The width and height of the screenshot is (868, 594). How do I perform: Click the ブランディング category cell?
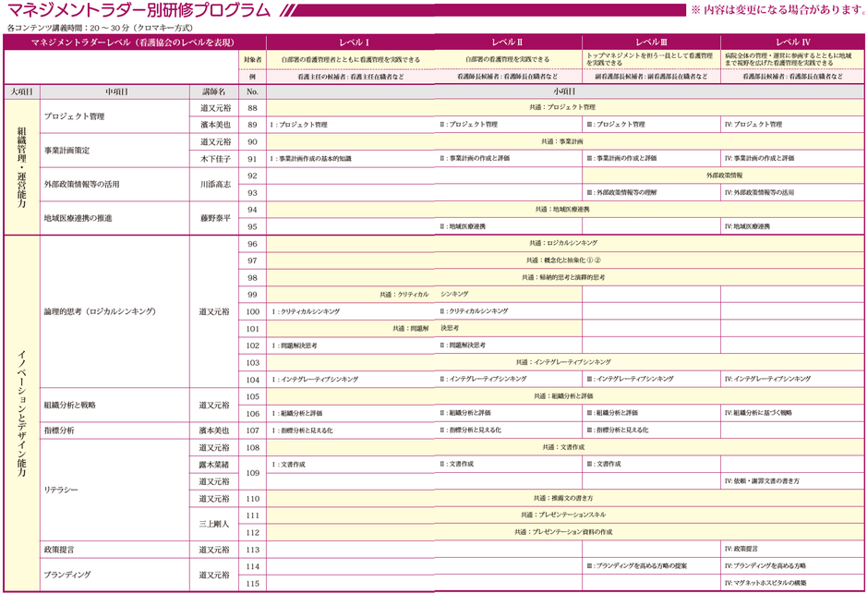click(68, 575)
